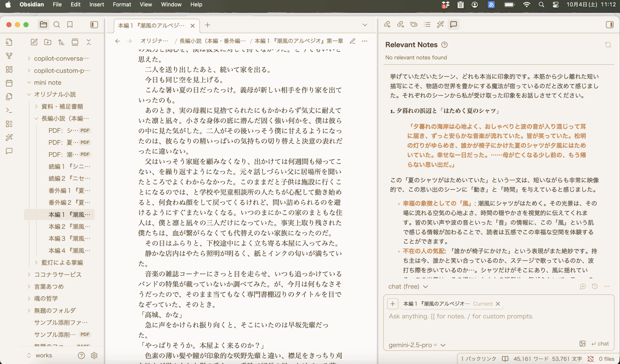Viewport: 620px width, 364px height.
Task: Switch note to edit mode
Action: tap(353, 41)
